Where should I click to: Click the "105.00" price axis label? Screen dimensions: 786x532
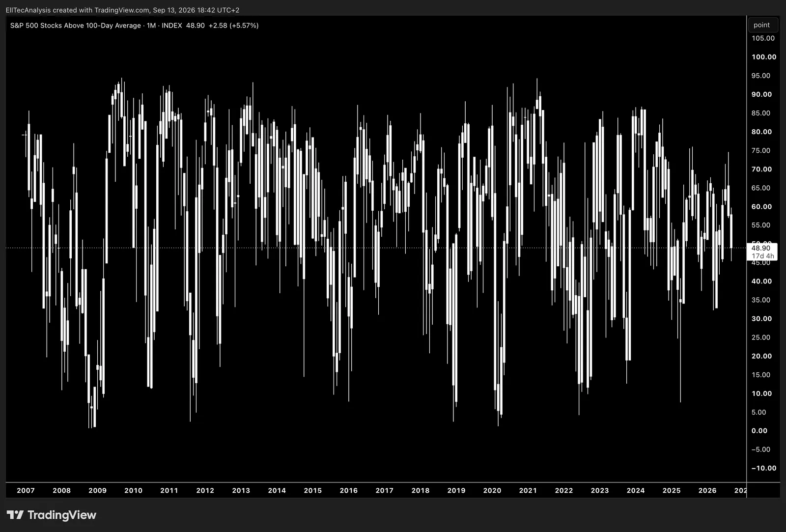pos(763,38)
